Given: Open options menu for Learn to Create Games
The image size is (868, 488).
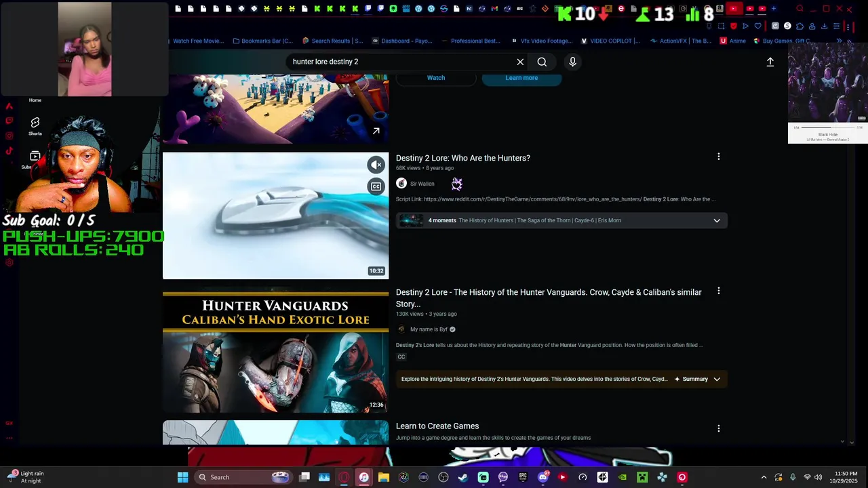Looking at the screenshot, I should pos(719,428).
